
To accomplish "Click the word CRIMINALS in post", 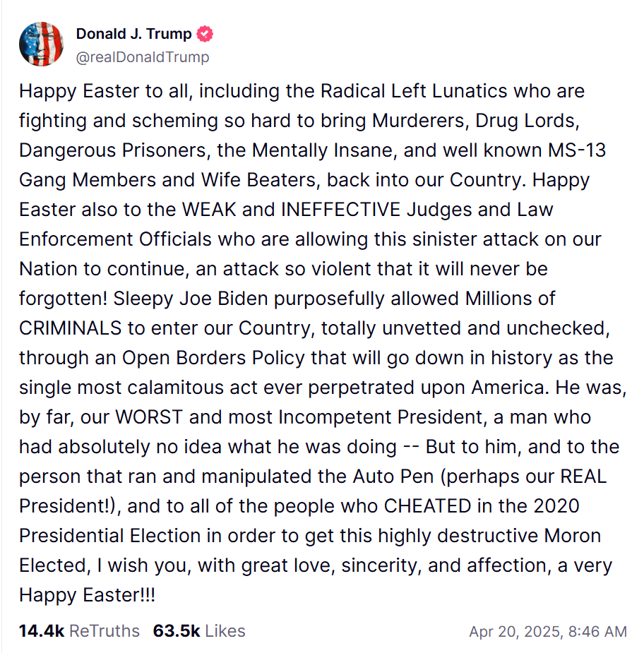I will pyautogui.click(x=71, y=328).
